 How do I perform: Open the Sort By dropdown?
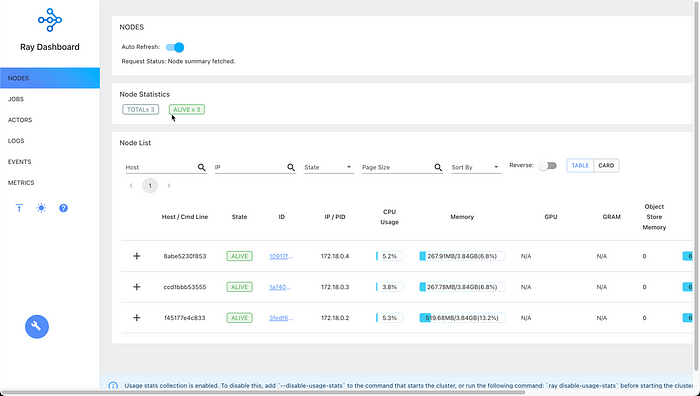click(476, 167)
